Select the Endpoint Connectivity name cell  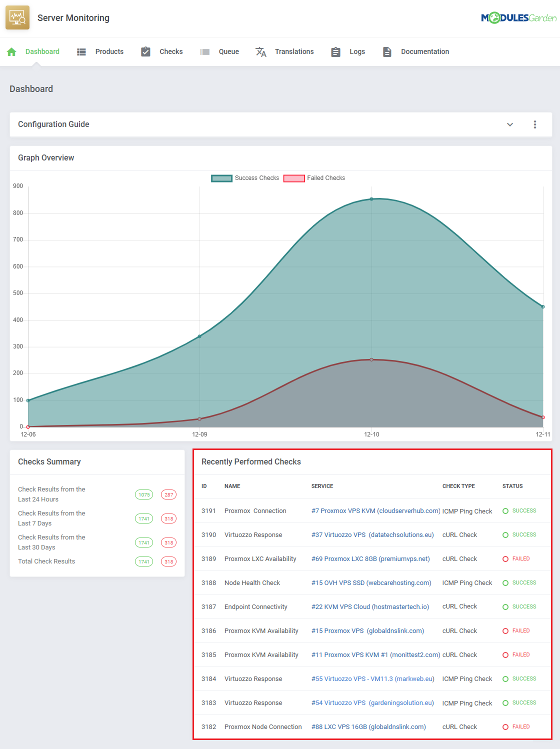point(256,607)
